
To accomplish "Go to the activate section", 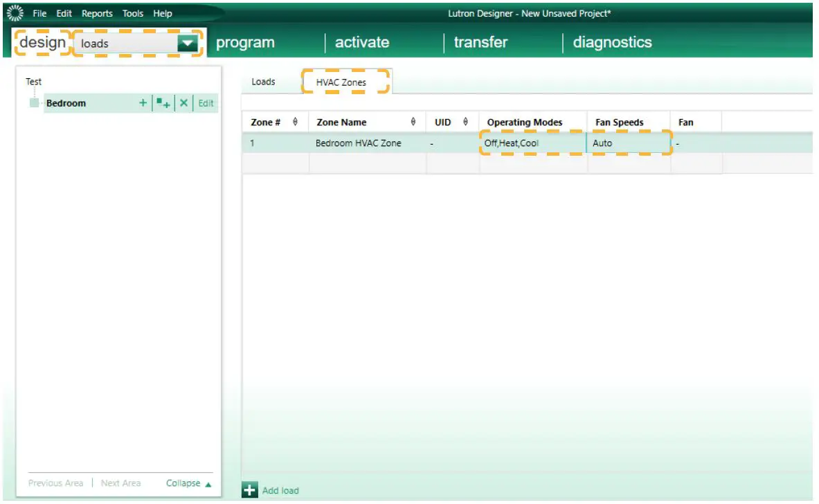I will [362, 42].
